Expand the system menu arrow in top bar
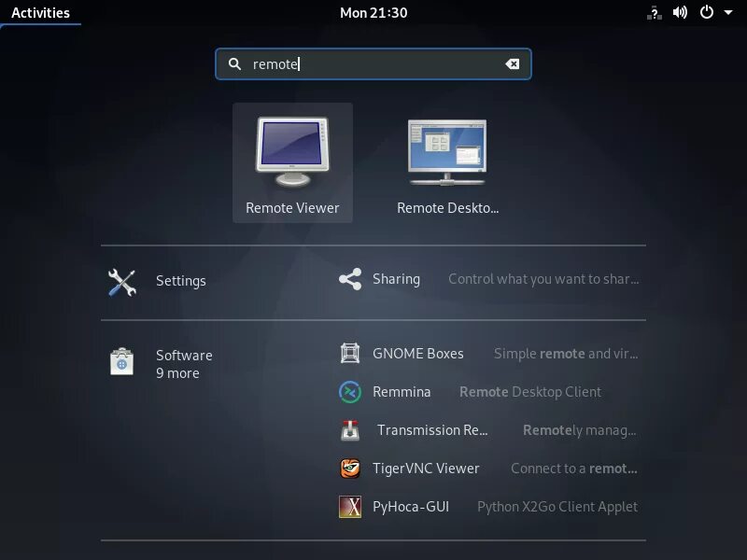 coord(728,12)
